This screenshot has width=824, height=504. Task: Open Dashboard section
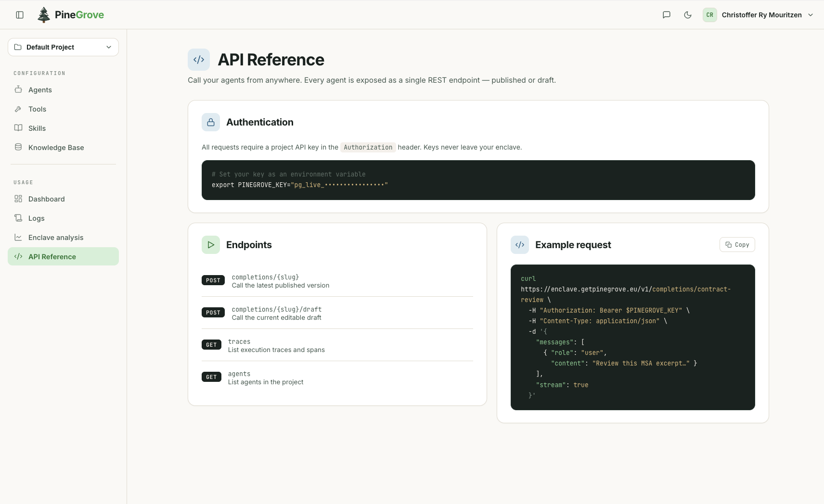point(63,199)
